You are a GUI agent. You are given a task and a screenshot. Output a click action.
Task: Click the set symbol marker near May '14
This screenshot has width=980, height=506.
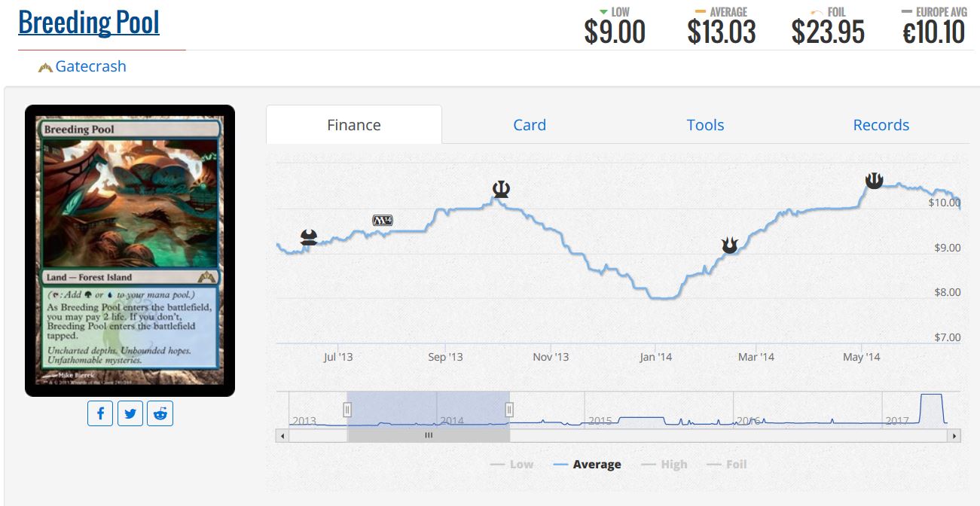click(874, 180)
